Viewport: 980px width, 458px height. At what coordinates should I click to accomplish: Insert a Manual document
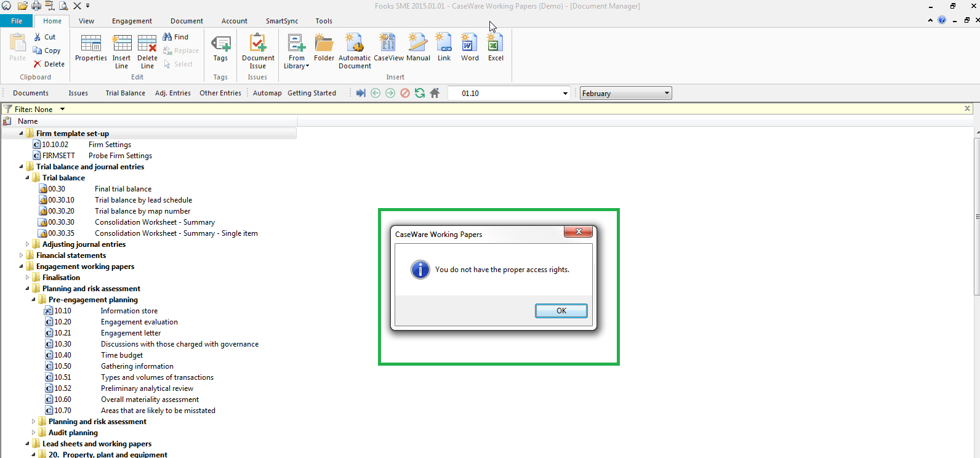tap(418, 49)
